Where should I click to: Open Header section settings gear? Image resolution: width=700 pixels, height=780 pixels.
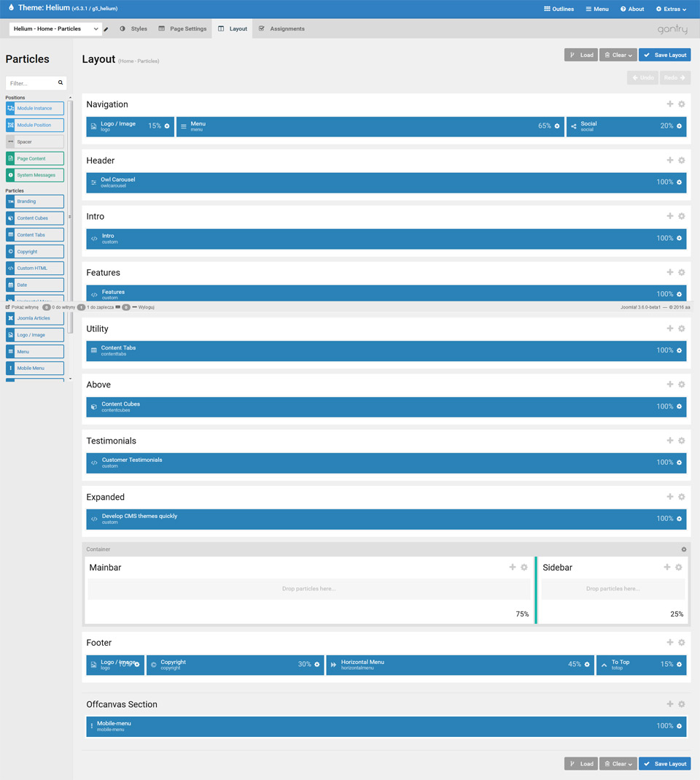point(682,161)
